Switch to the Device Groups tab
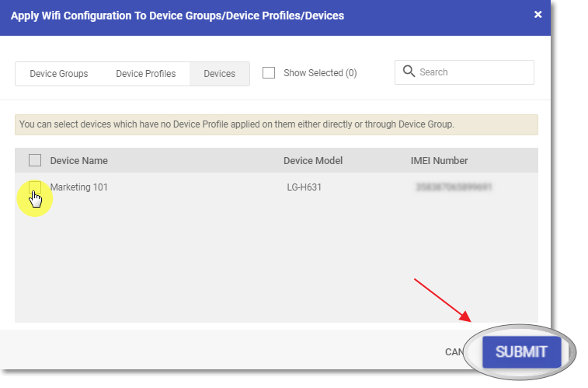588x388 pixels. [59, 74]
